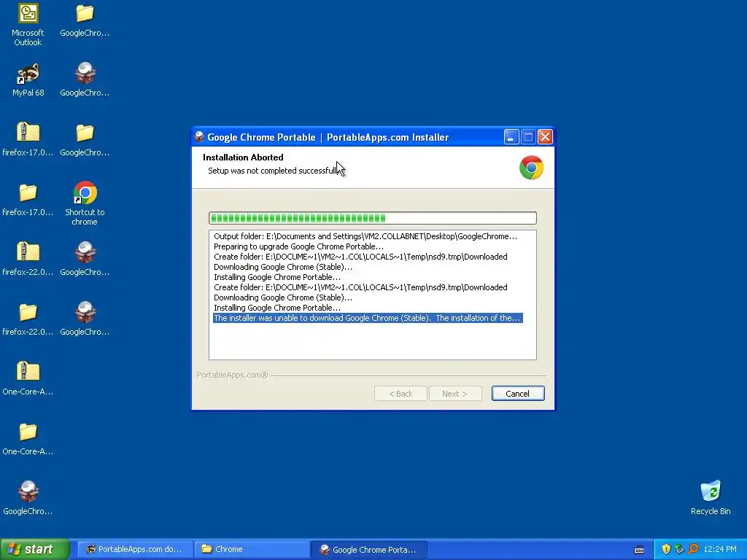The image size is (747, 560).
Task: Switch to 'PortableApps.com do...' taskbar window
Action: tap(134, 549)
